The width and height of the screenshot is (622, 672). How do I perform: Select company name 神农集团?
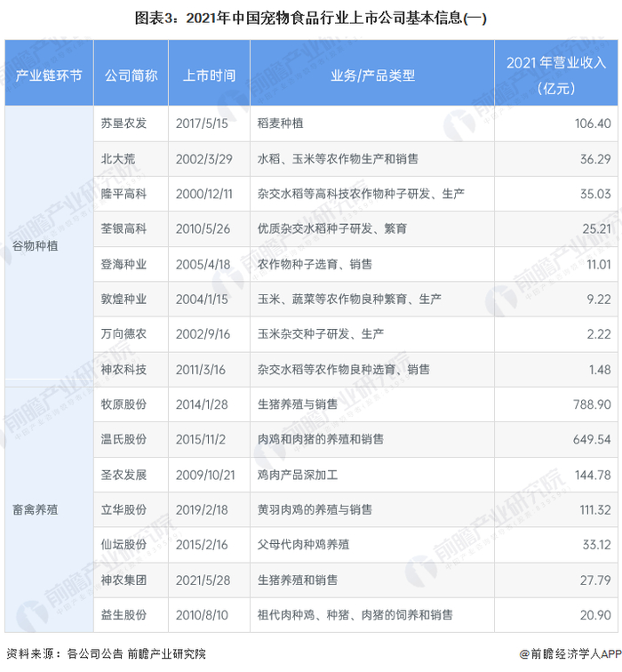[x=124, y=580]
